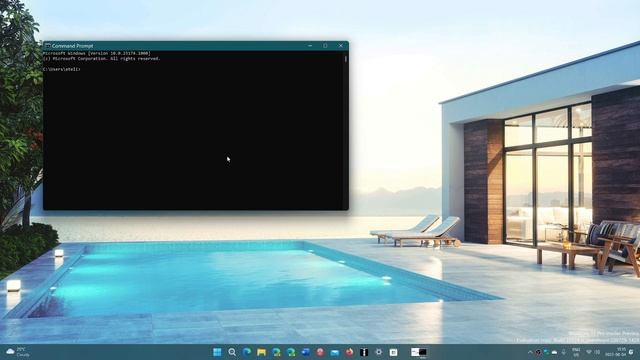The height and width of the screenshot is (360, 640).
Task: Open the red circular taskbar app
Action: click(x=320, y=352)
